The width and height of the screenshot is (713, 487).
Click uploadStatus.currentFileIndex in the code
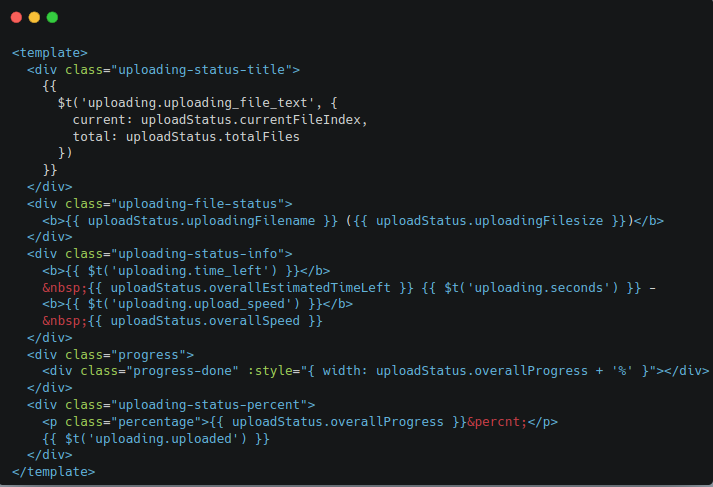coord(254,120)
